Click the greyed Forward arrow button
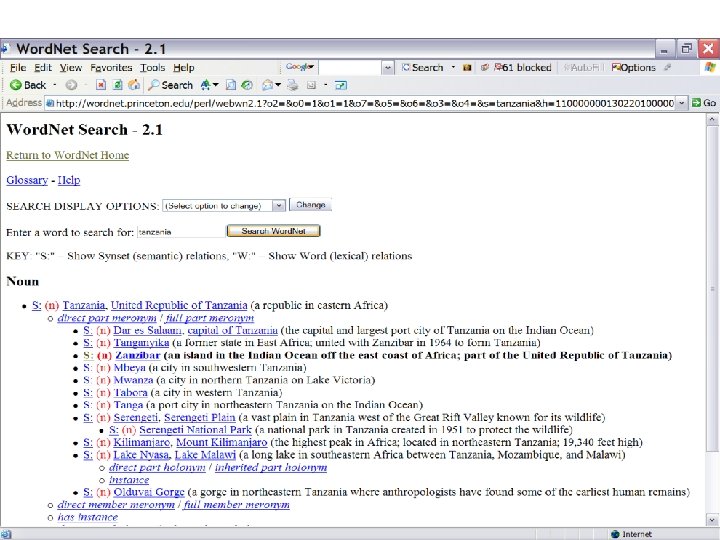720x540 pixels. [x=71, y=85]
